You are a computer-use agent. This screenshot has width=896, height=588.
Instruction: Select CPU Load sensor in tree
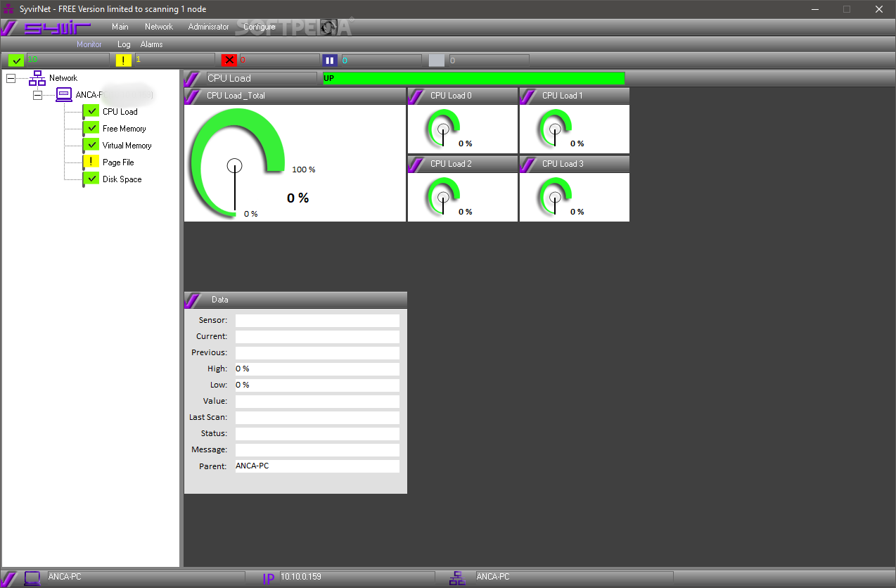click(x=120, y=112)
